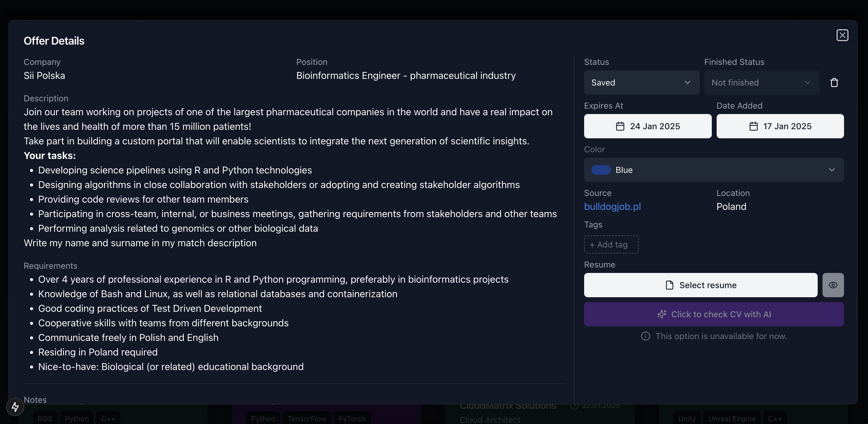Click the Color dropdown chevron arrow
This screenshot has width=868, height=424.
click(832, 170)
